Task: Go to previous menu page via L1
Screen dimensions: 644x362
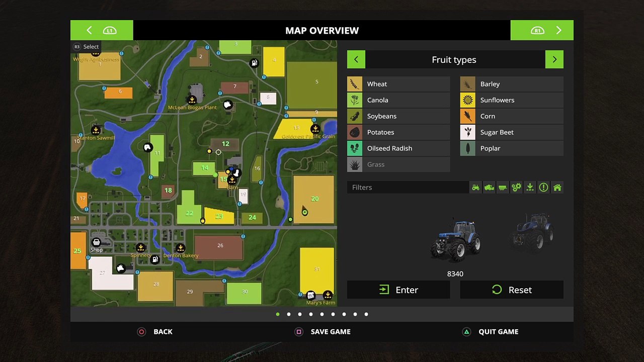Action: 102,30
